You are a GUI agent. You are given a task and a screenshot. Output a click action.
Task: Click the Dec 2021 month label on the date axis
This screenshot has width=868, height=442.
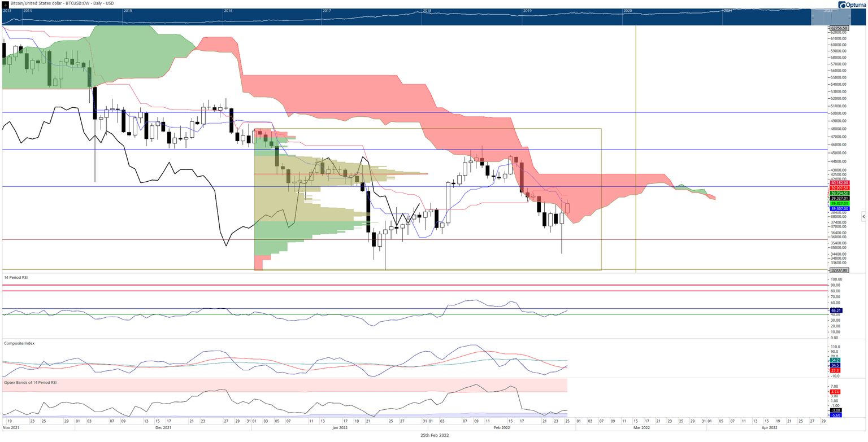point(163,427)
